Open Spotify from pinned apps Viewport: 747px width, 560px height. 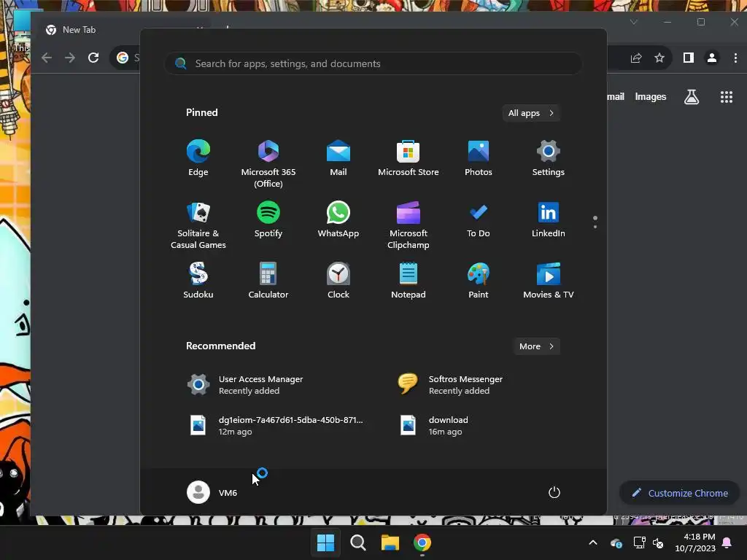pyautogui.click(x=268, y=219)
